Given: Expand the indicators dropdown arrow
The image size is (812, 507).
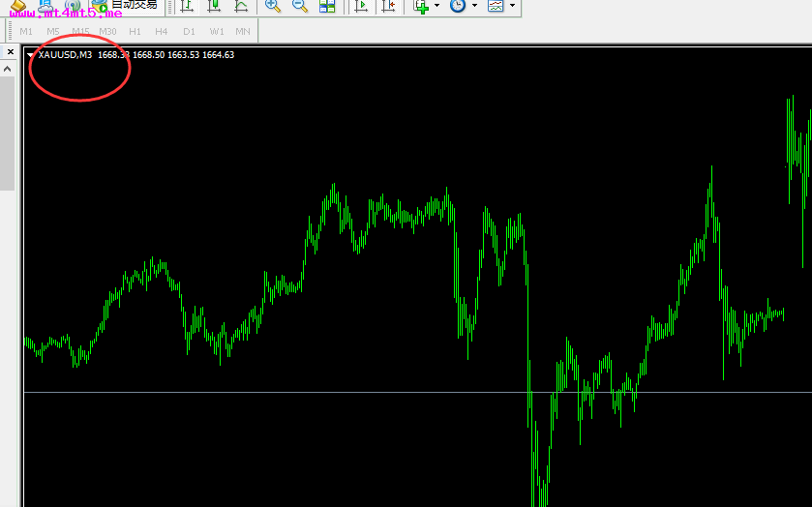Looking at the screenshot, I should pyautogui.click(x=437, y=6).
